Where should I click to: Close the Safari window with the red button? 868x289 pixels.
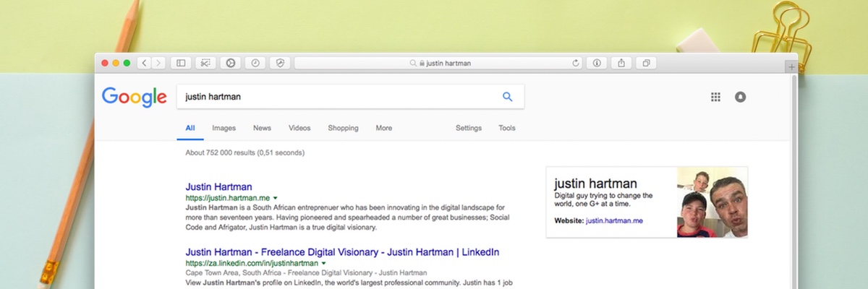coord(105,63)
